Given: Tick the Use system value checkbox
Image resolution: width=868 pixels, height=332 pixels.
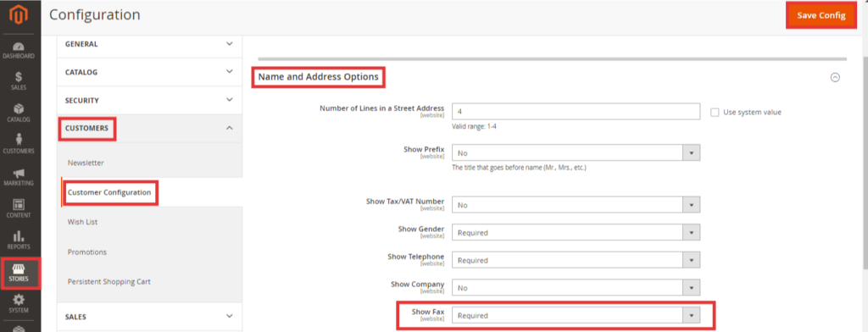Looking at the screenshot, I should click(x=715, y=112).
